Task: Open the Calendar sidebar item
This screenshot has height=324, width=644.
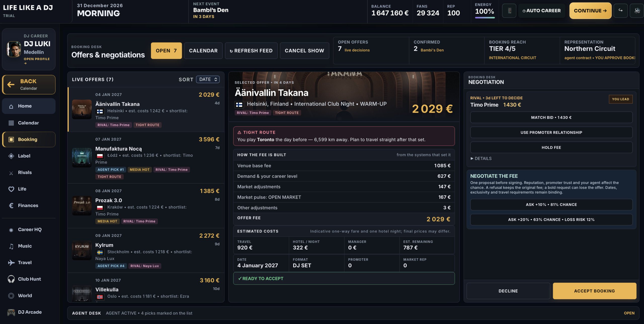Action: click(29, 123)
